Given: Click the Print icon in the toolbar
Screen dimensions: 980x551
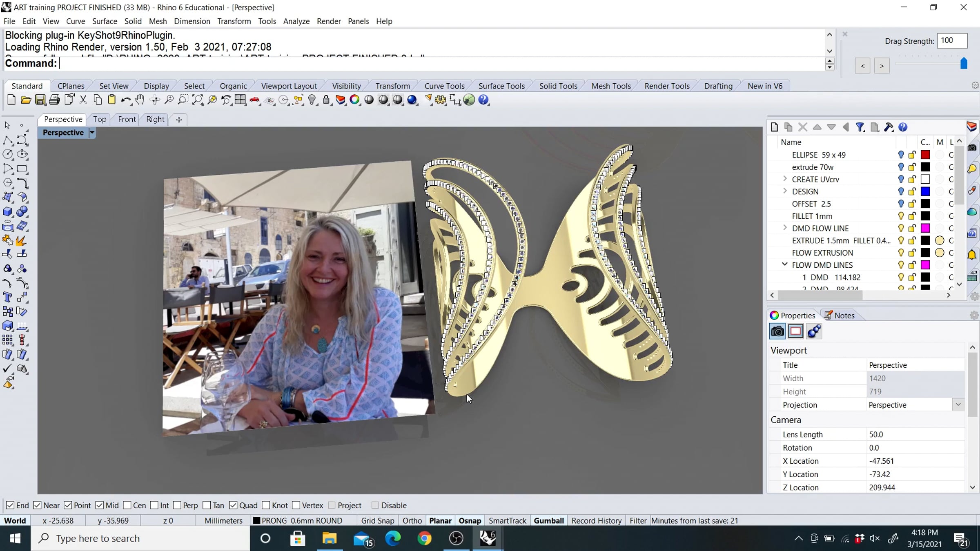Looking at the screenshot, I should pos(54,100).
